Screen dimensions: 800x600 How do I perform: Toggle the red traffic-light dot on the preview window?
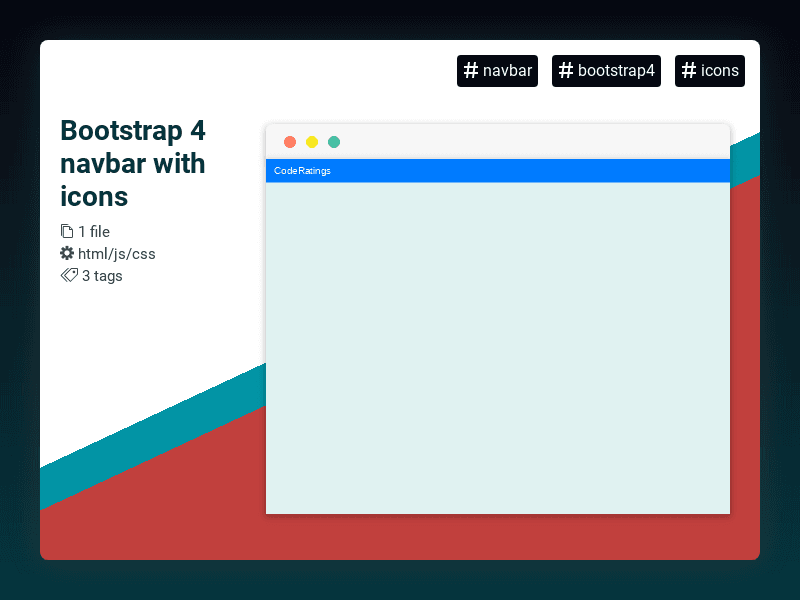pos(290,141)
